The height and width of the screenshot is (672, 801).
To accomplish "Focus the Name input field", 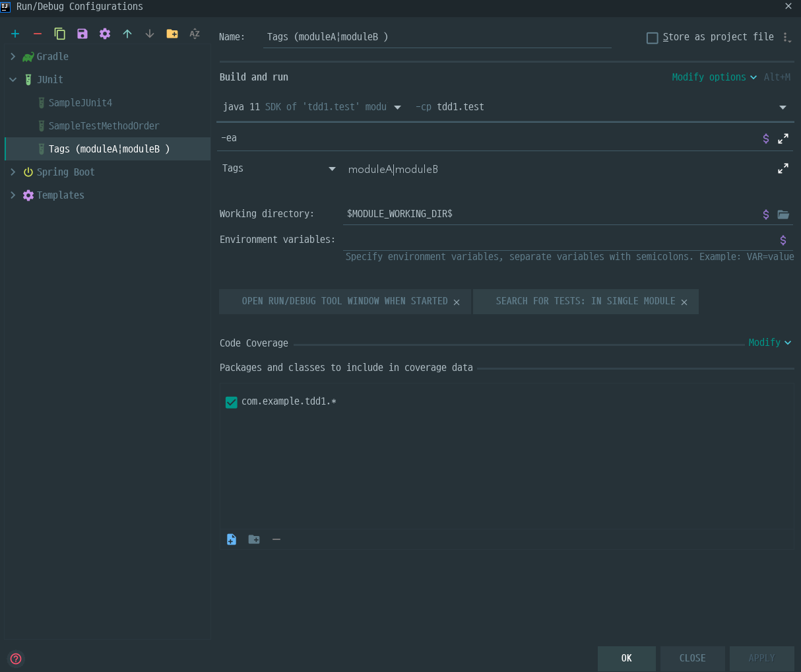I will [437, 37].
